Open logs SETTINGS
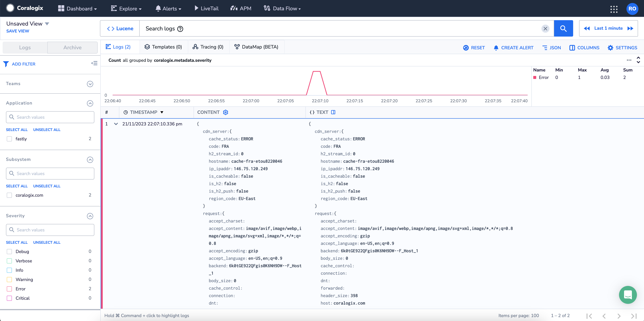The width and height of the screenshot is (644, 321). 622,48
